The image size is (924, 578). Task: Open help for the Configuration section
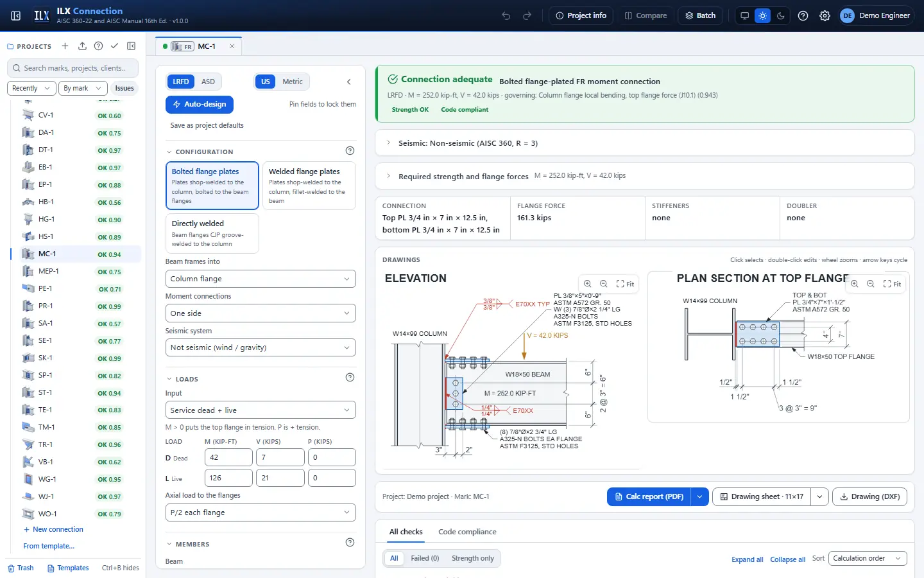(x=350, y=151)
